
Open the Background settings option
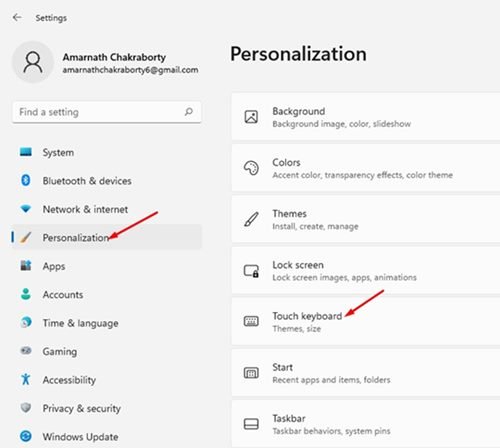pos(366,117)
